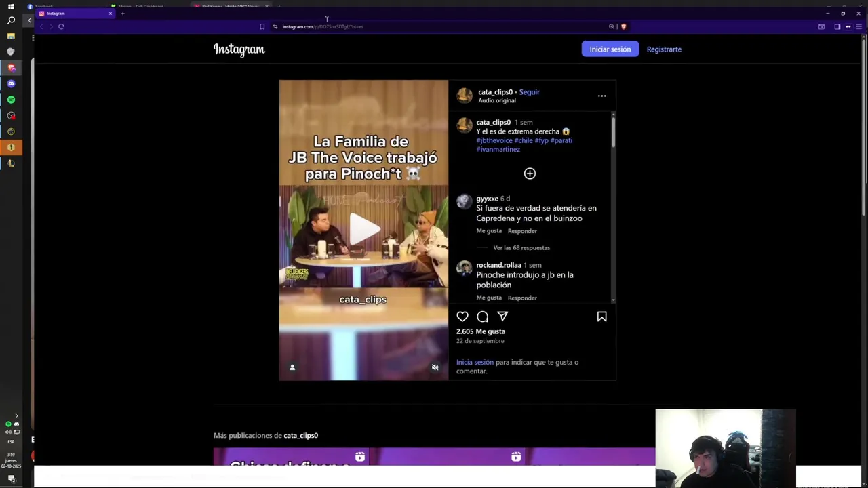Open a new tab with the plus button
This screenshot has height=488, width=868.
click(x=123, y=14)
